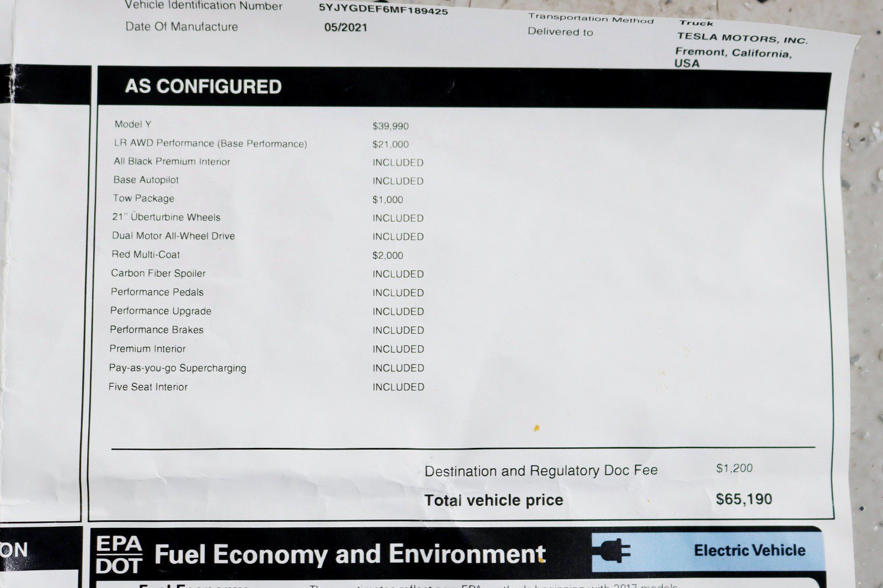Click '21" Überturbine Wheels' entry

tap(166, 217)
